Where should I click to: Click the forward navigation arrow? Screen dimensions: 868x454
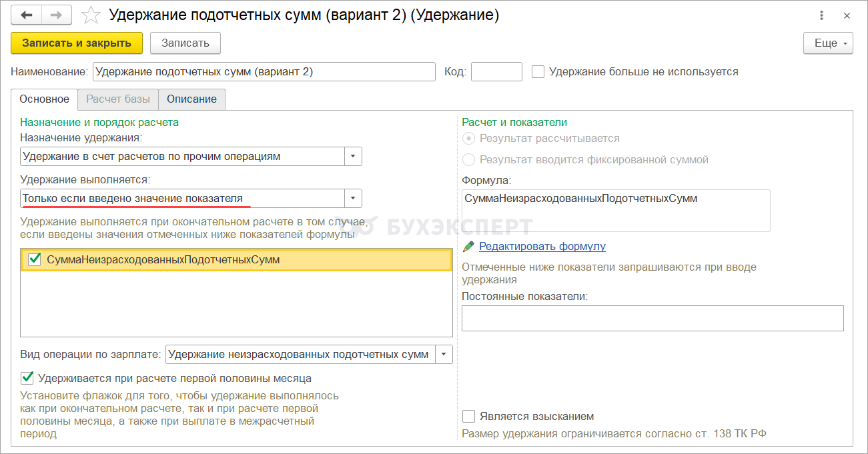click(57, 15)
